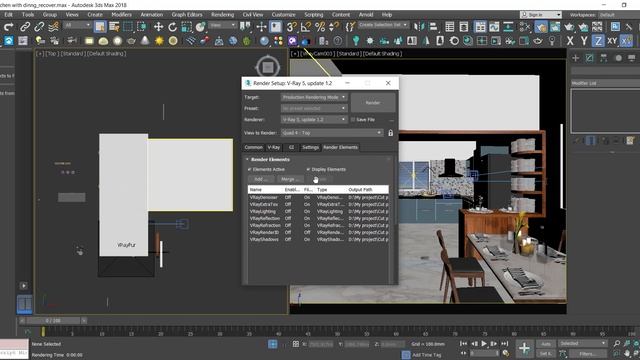Click Add button in Render Elements
This screenshot has height=360, width=640.
point(261,179)
